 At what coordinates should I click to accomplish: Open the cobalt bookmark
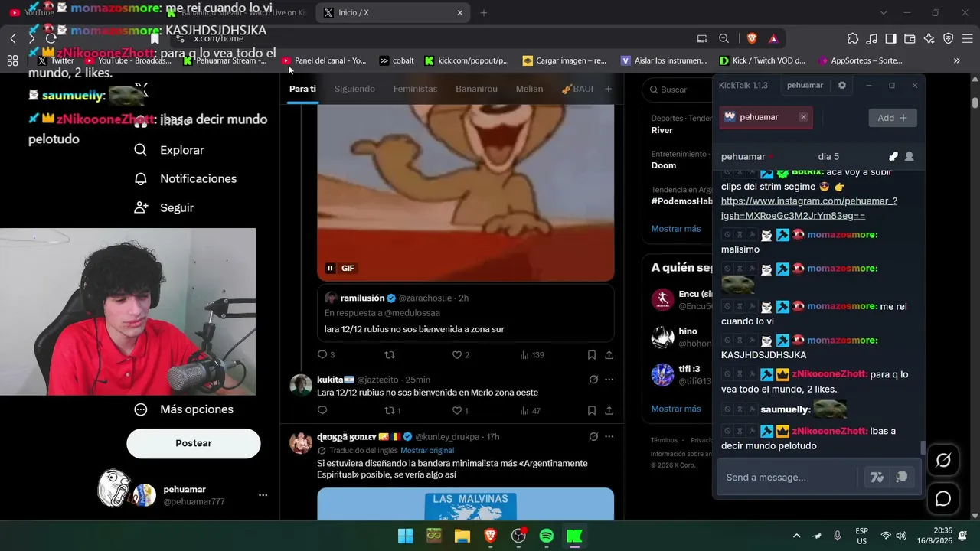(x=397, y=60)
